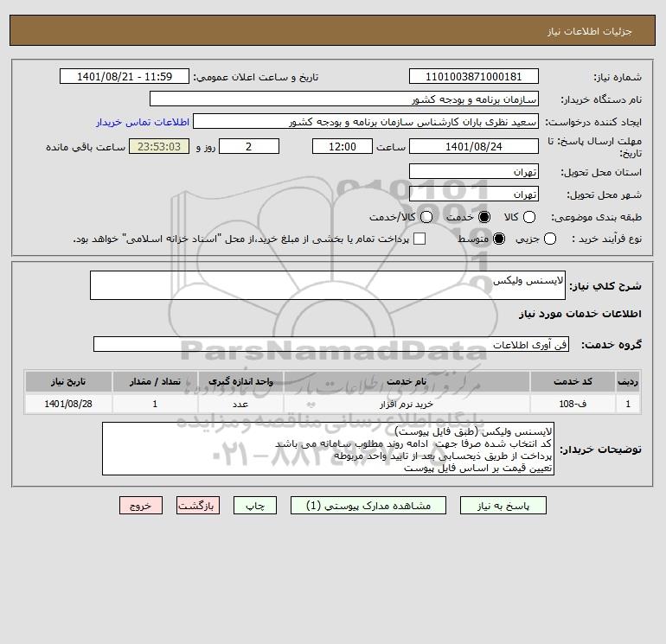
Task: Click the نام خدمت column header
Action: pyautogui.click(x=407, y=381)
